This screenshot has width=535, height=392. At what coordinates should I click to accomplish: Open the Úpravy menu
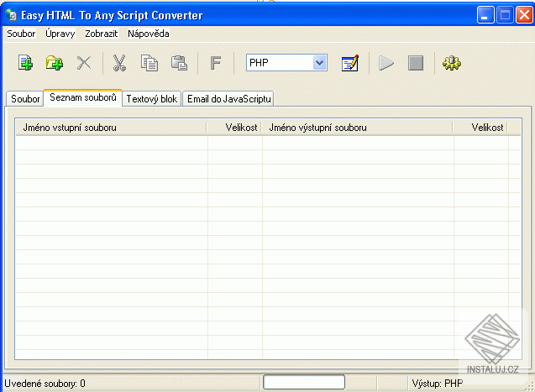point(60,34)
